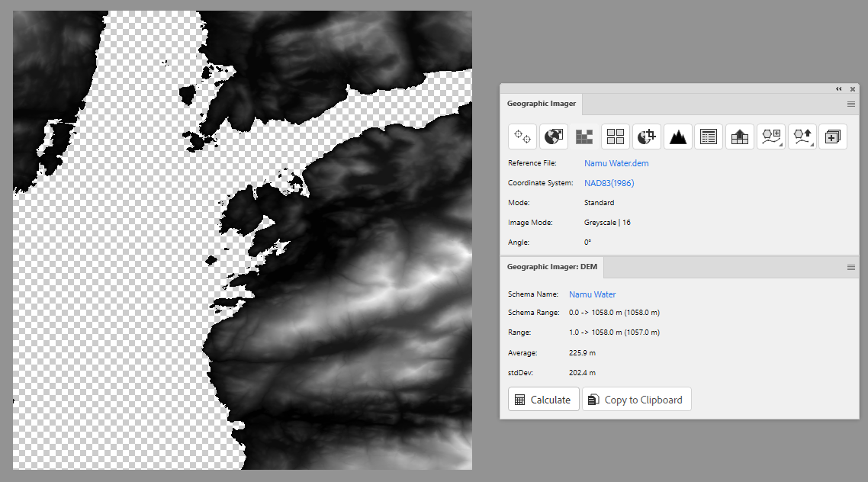868x482 pixels.
Task: Click the Export tiles icon with arrow
Action: point(740,136)
